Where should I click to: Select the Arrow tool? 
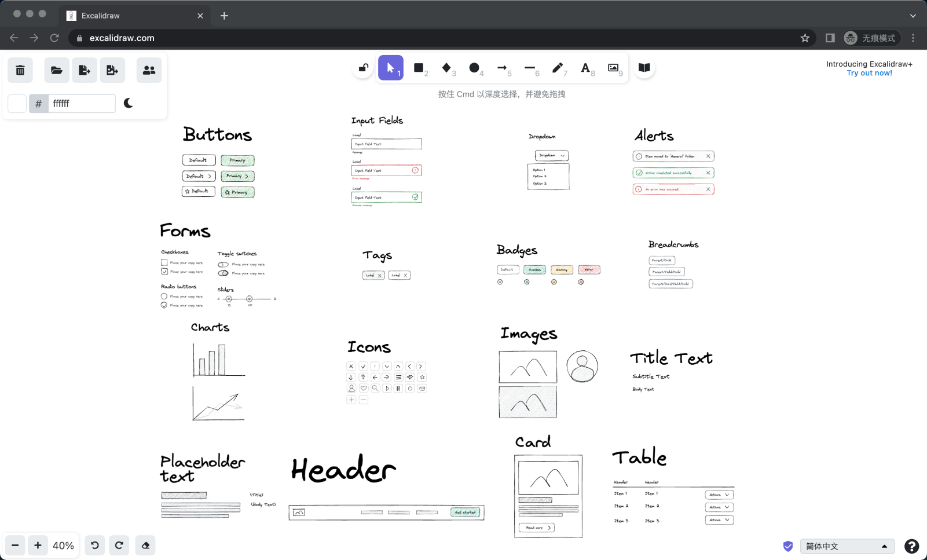502,68
